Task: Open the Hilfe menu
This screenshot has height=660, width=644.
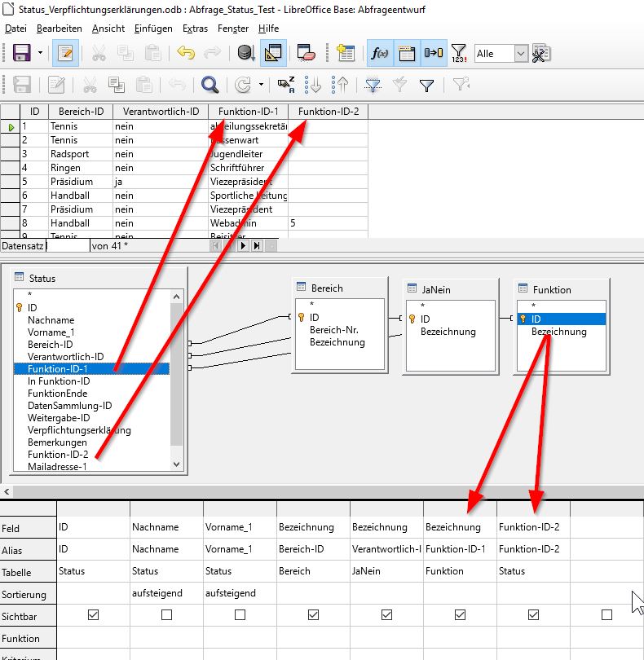Action: coord(268,29)
